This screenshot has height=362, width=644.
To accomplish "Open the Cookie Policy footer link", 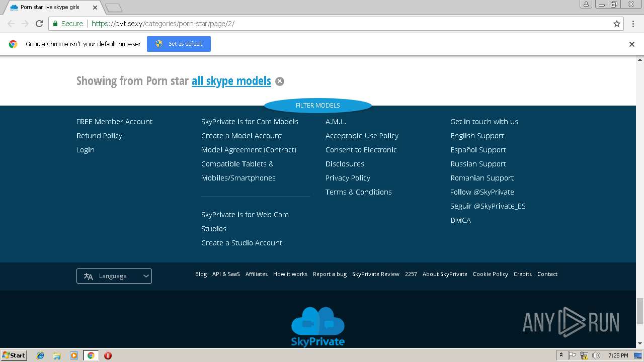I will coord(491,274).
